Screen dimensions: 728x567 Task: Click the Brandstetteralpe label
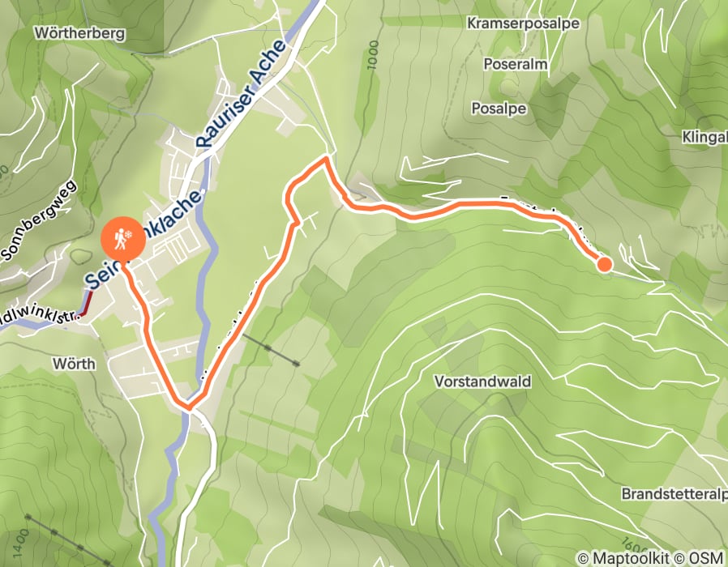(x=674, y=493)
